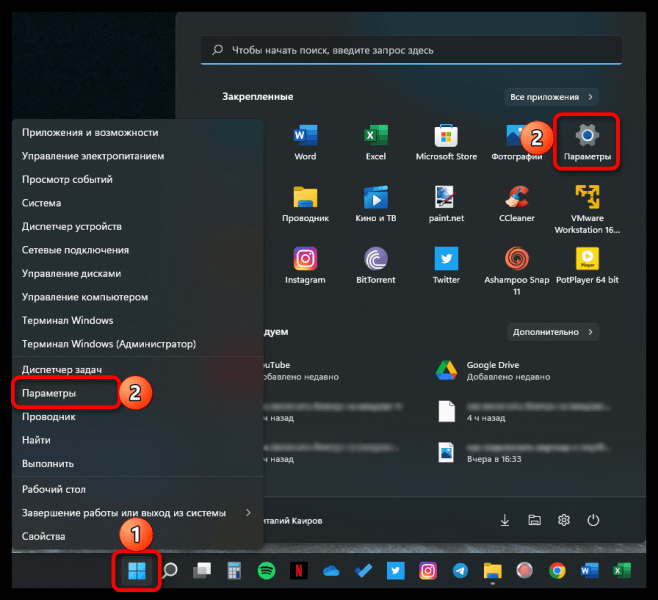Open Управление дисками
The image size is (658, 600).
(x=137, y=274)
